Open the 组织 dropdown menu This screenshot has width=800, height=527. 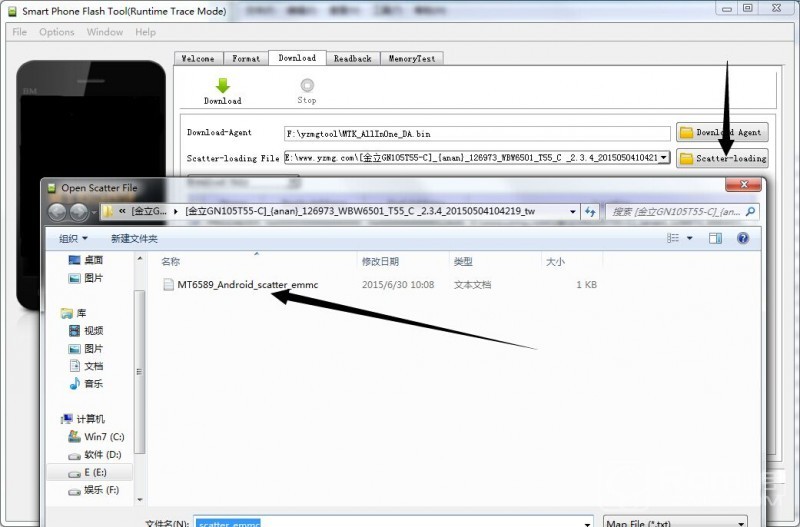[73, 238]
